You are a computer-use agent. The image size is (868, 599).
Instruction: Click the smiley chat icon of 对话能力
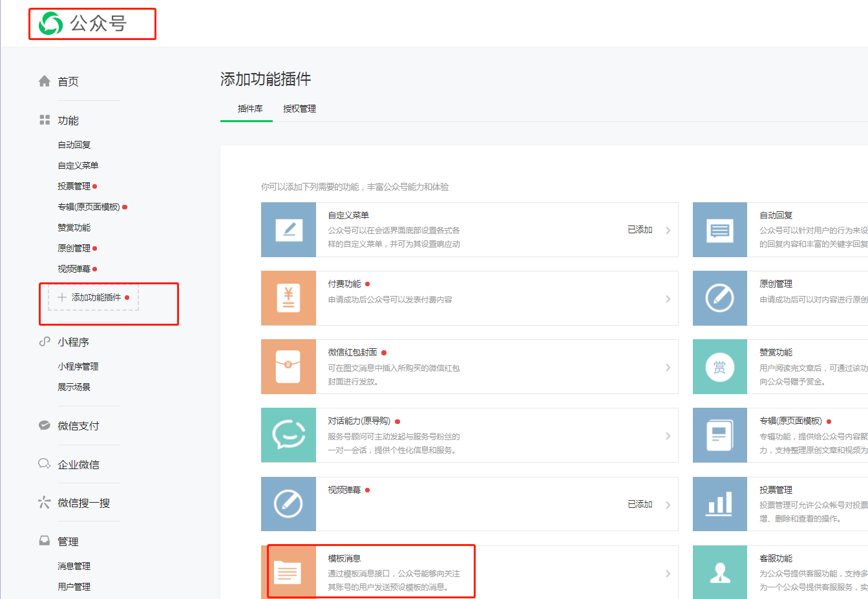(x=288, y=435)
